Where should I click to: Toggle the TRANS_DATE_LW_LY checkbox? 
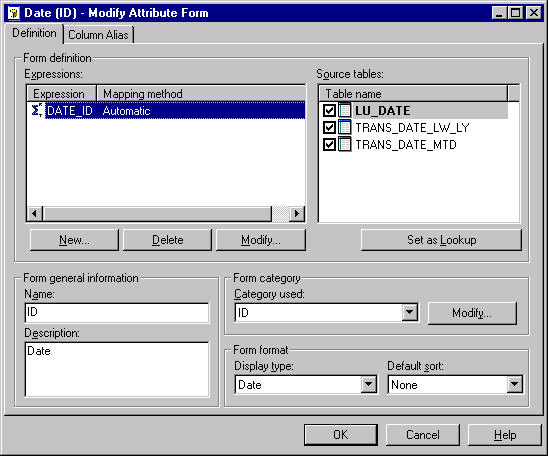coord(329,128)
